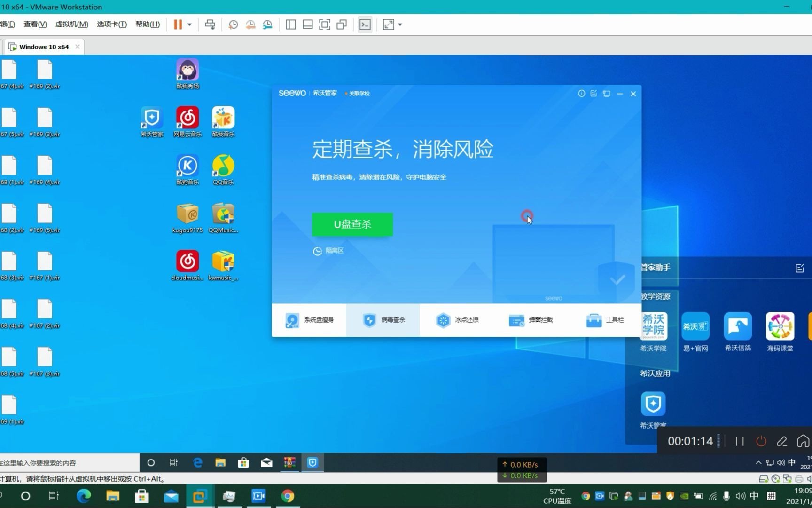This screenshot has width=812, height=508.
Task: Click the 关联学校 link in Seewo header
Action: point(358,93)
